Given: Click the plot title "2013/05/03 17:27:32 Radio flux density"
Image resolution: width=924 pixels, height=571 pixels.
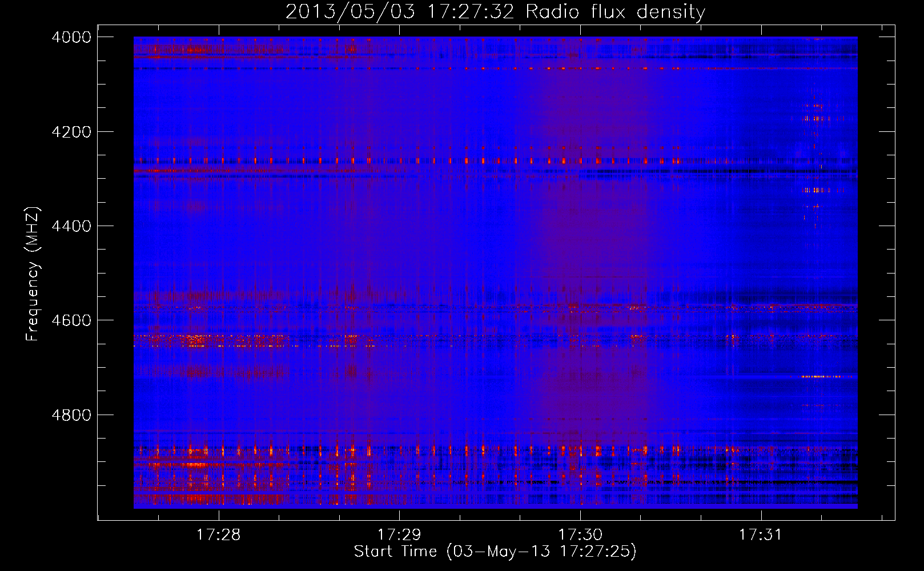Looking at the screenshot, I should pyautogui.click(x=495, y=11).
